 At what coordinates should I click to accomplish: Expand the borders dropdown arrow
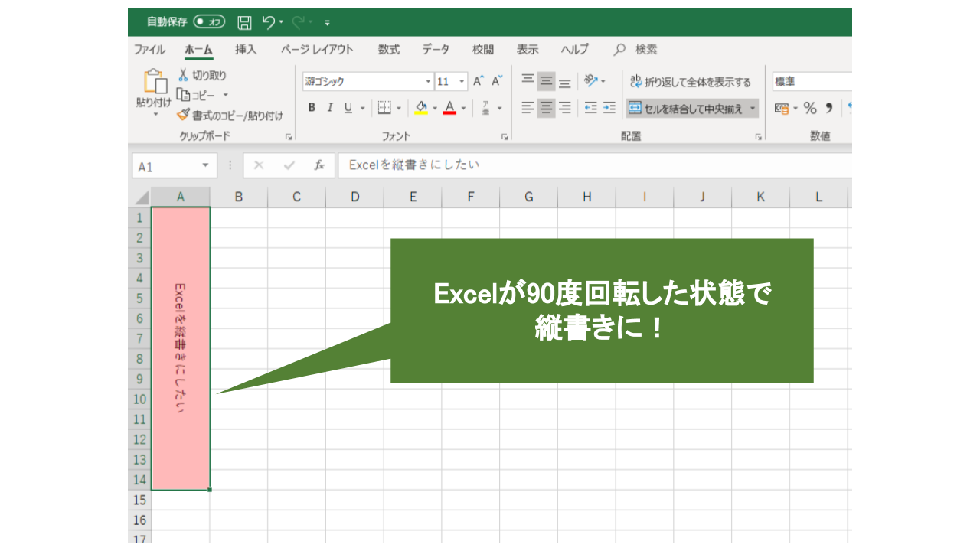click(x=399, y=108)
